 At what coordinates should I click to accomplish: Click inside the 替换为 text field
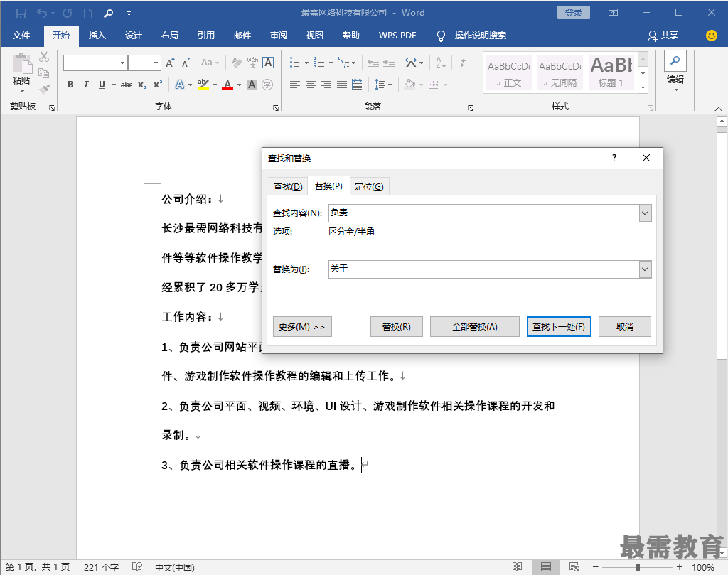(483, 269)
